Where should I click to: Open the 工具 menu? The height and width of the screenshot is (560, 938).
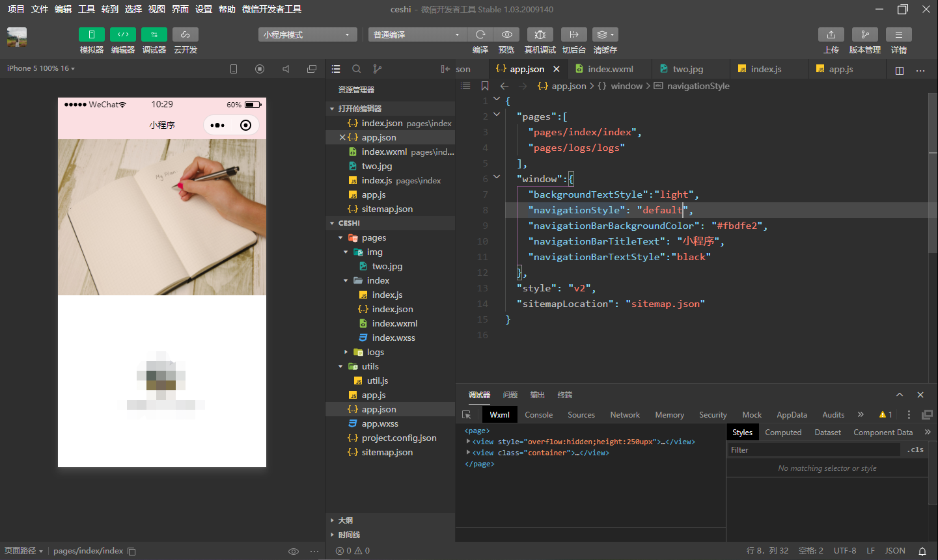[x=87, y=9]
